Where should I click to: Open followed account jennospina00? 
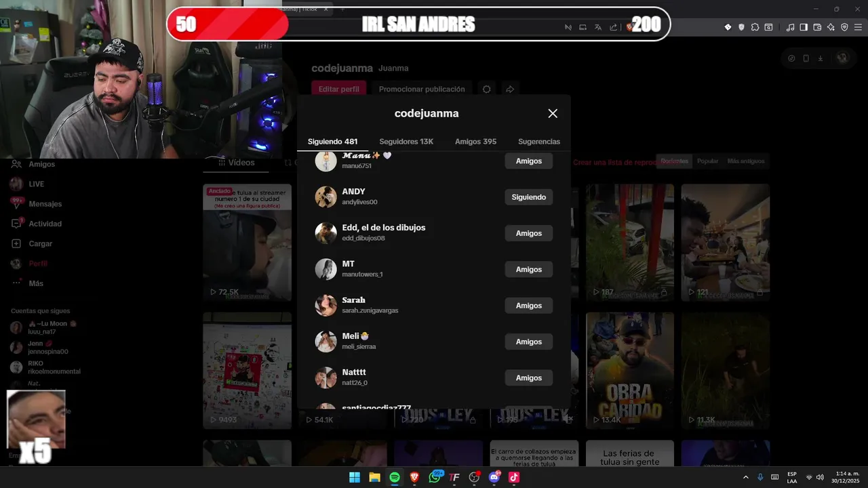point(39,348)
